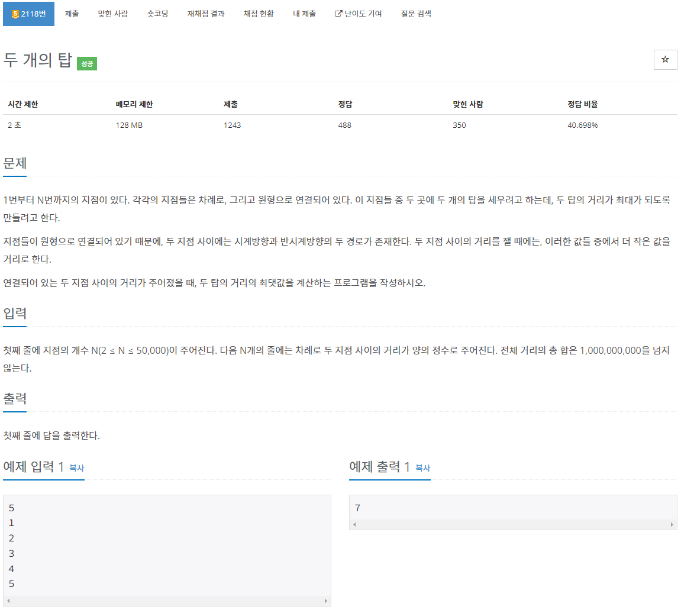Open the 맞힌 사람 tab

(x=112, y=13)
